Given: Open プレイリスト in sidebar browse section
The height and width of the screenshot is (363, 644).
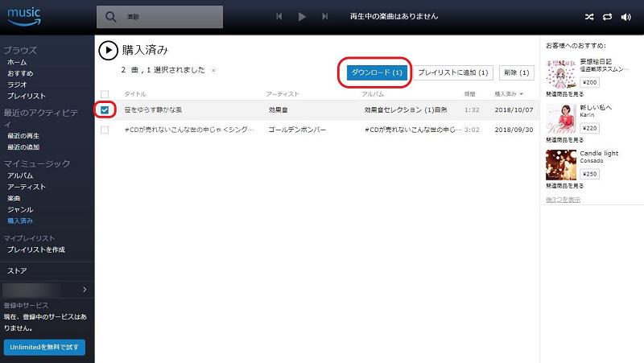Looking at the screenshot, I should point(27,96).
